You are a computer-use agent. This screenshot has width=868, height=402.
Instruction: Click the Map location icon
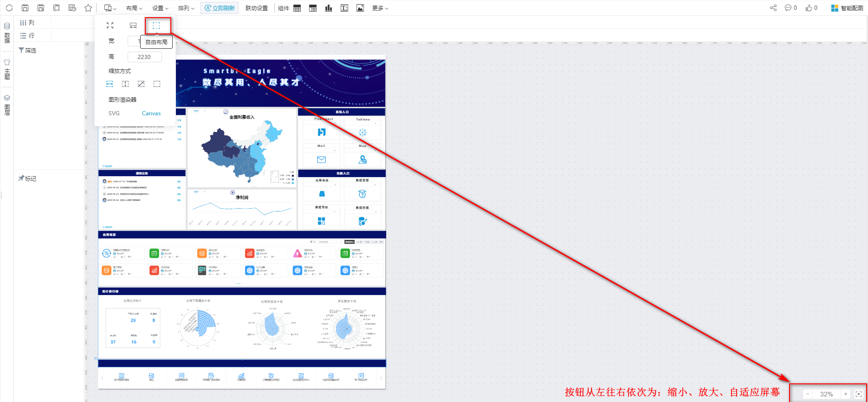[363, 159]
